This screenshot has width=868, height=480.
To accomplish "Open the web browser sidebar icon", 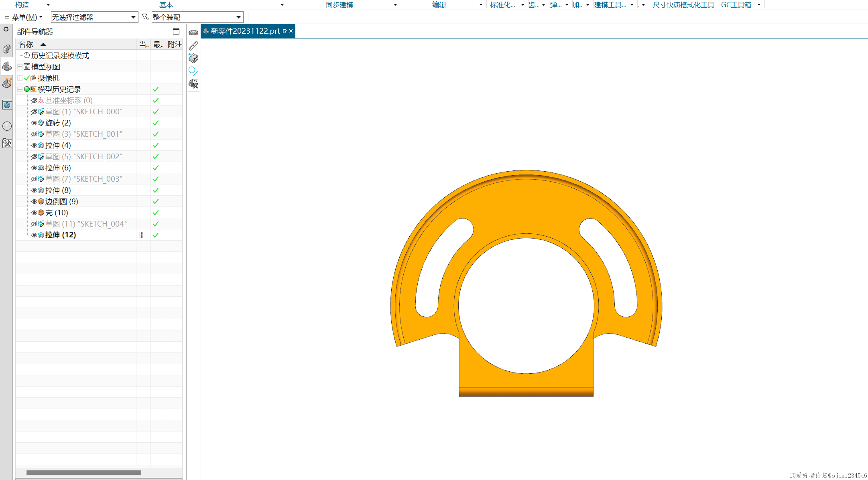I will click(x=7, y=105).
